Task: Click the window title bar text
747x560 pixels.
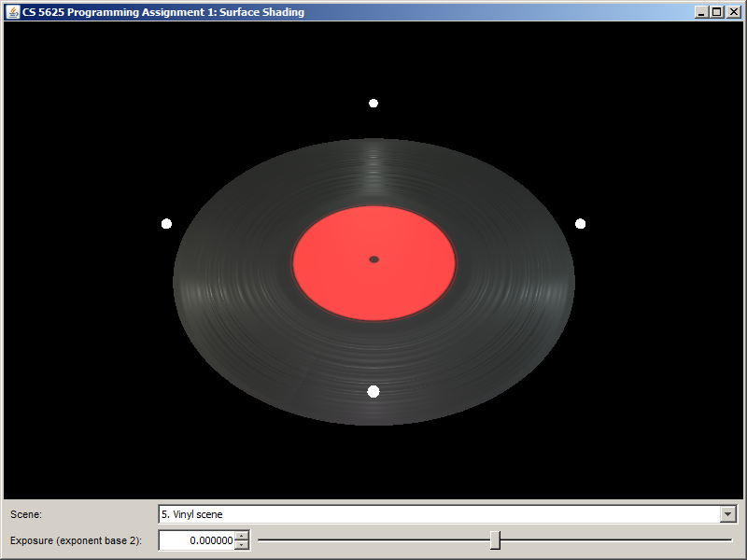Action: [163, 12]
